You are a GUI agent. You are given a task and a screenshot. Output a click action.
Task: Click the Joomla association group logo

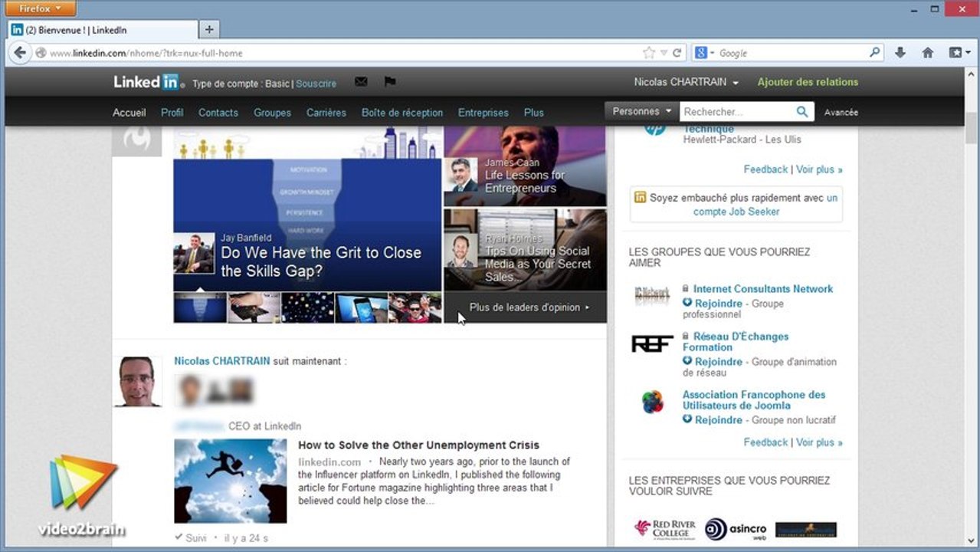(x=653, y=402)
